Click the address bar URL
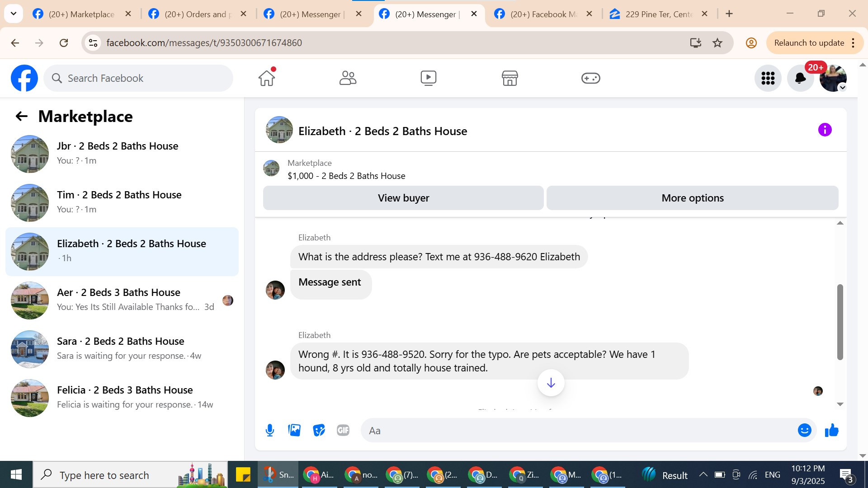The image size is (868, 488). point(204,43)
